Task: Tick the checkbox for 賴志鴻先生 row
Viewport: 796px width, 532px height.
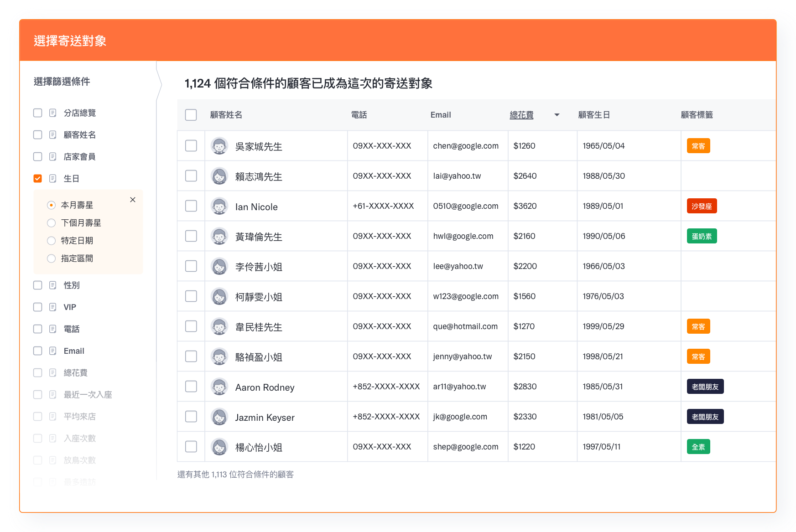Action: pos(191,176)
